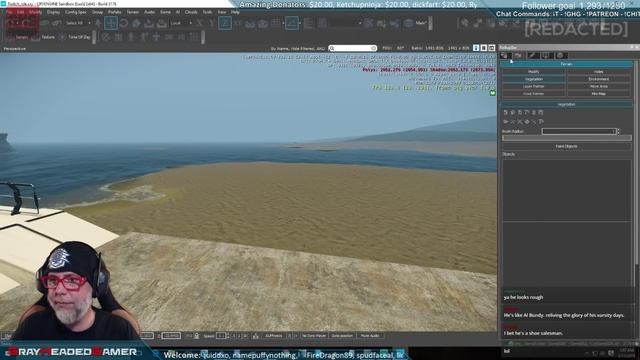Select the Rotate tool in toolbar
640x360 pixels.
tap(124, 23)
